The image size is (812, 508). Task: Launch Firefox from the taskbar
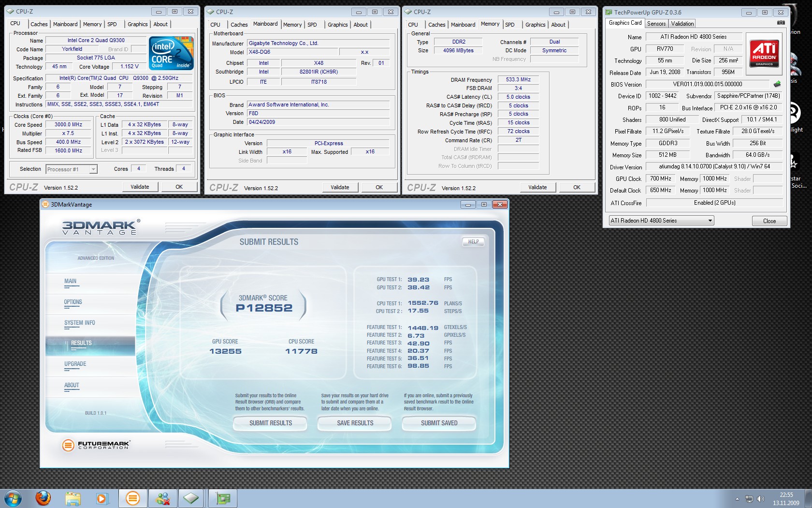[x=43, y=498]
